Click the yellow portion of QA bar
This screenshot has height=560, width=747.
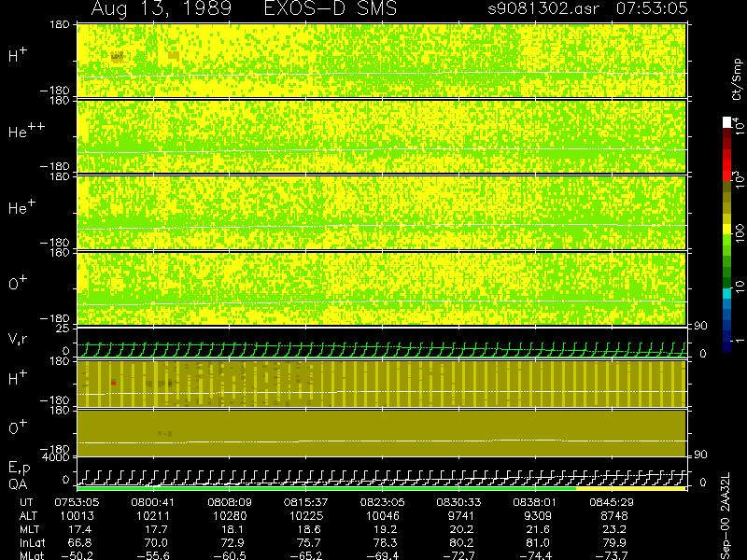[631, 488]
